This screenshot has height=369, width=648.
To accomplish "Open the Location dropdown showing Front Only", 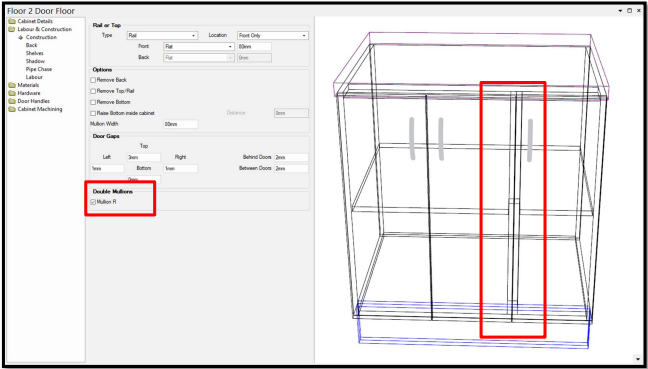I will coord(273,36).
